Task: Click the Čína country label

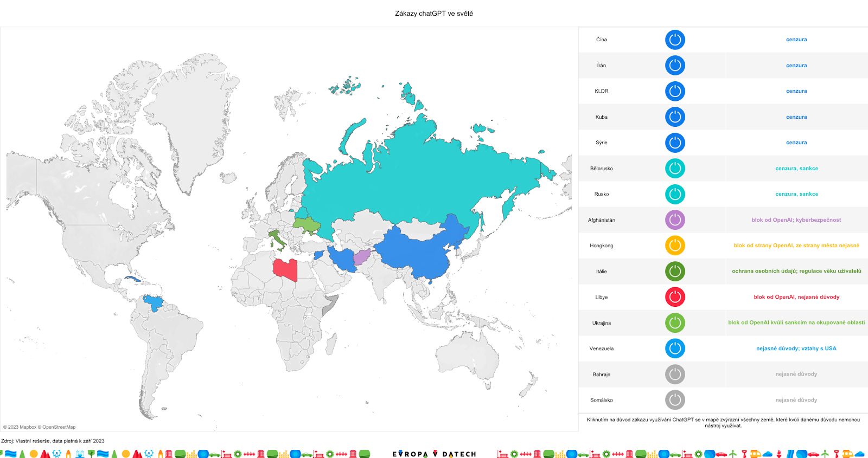Action: [x=602, y=40]
